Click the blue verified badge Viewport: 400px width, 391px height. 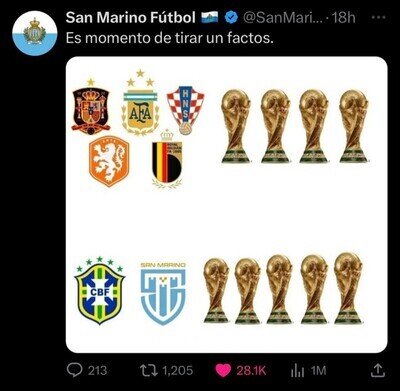(231, 17)
